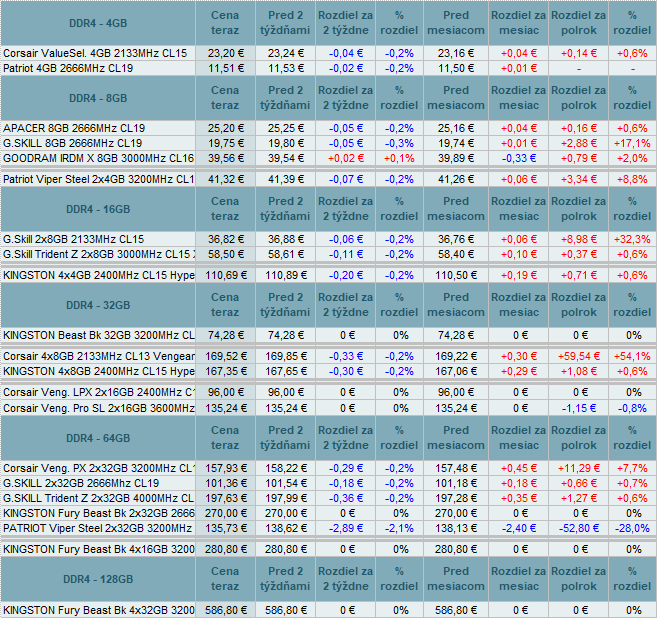Click the +0,45 € monthly difference cell
The width and height of the screenshot is (657, 618).
[519, 468]
